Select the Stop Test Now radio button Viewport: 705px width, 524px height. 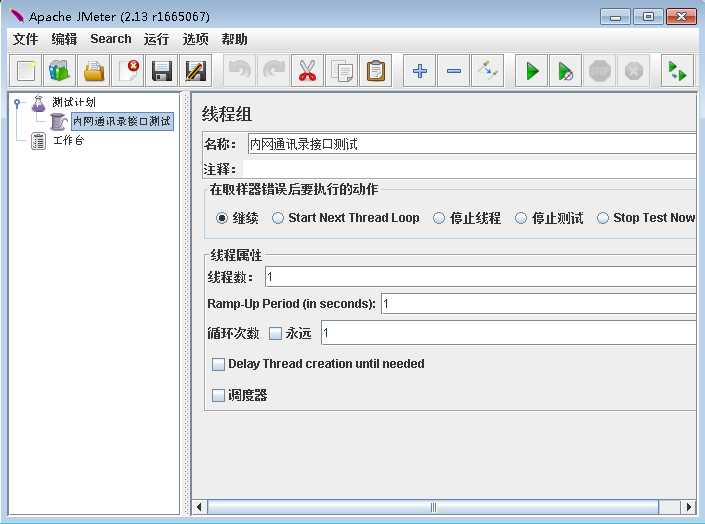coord(602,218)
